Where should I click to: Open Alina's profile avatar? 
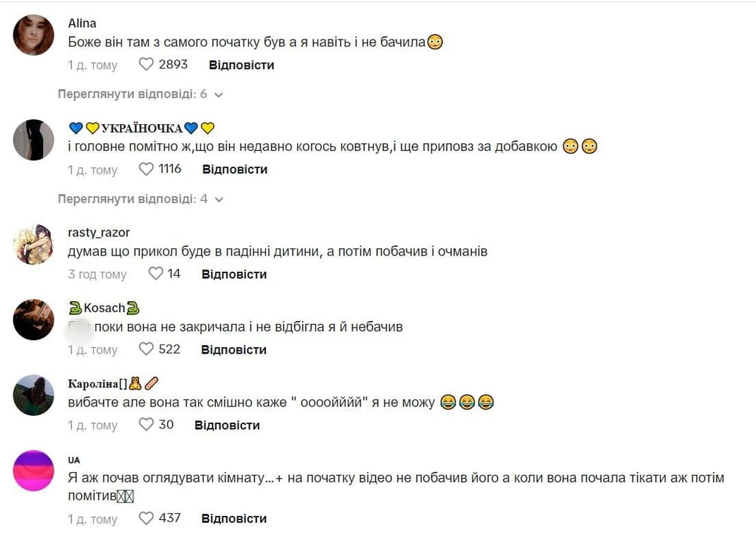[x=34, y=35]
